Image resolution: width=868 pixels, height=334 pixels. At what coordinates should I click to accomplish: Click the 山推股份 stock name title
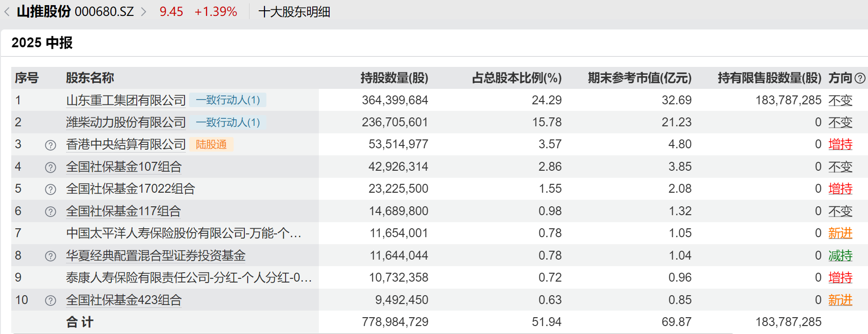(x=44, y=12)
